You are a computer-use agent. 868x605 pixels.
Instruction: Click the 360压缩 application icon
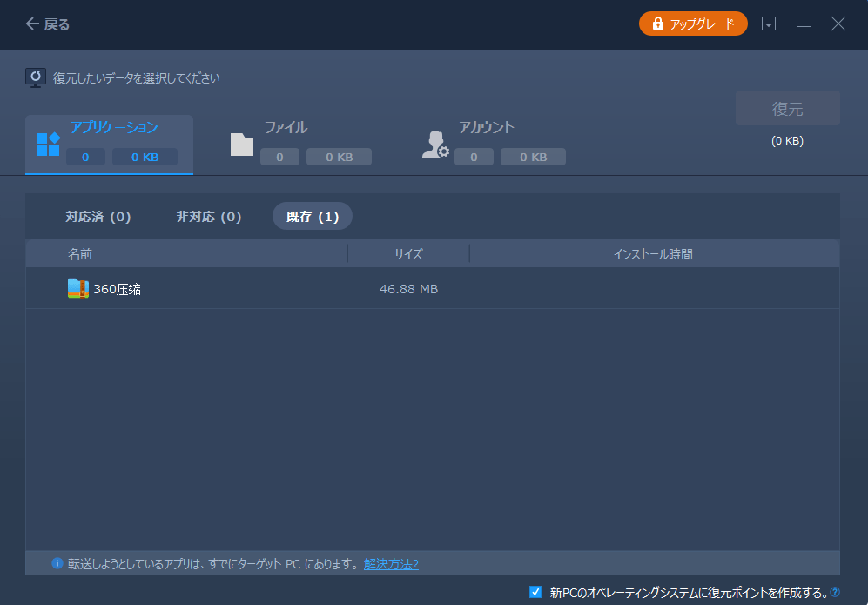78,289
